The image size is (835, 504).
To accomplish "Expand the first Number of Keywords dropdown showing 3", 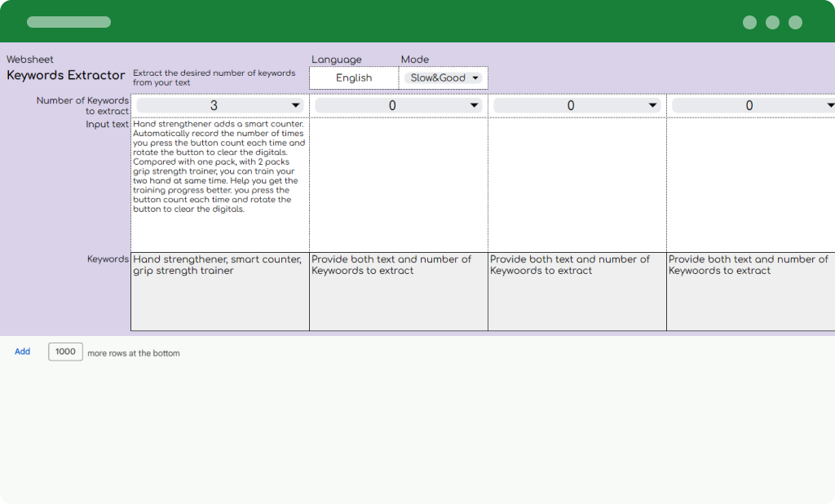I will 218,105.
